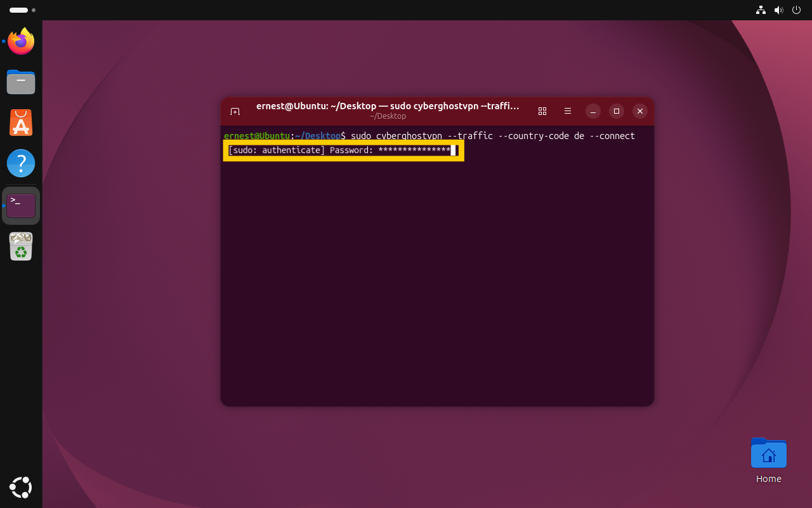Screen dimensions: 812x508
Task: Open the terminal tab overview grid
Action: [542, 111]
